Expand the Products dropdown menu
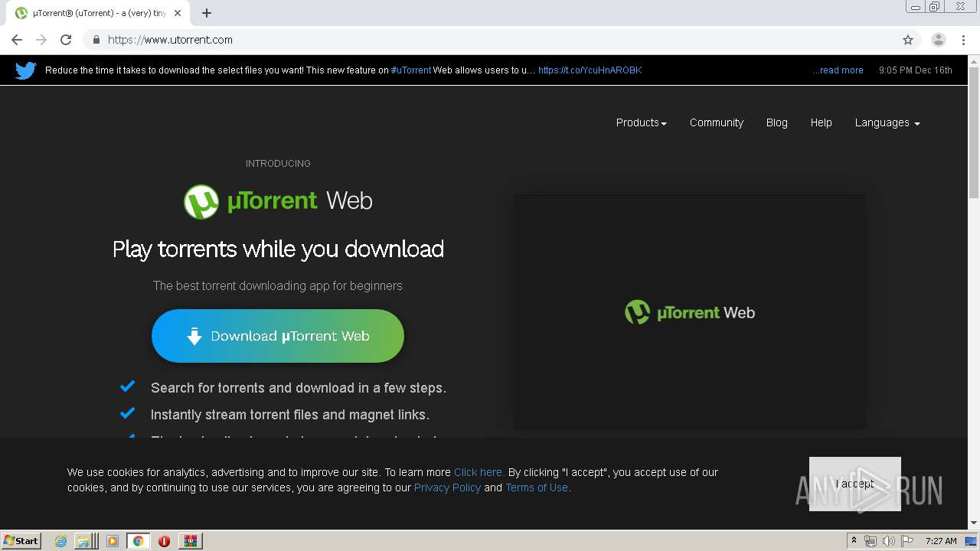Screen dimensions: 980x551 [641, 122]
